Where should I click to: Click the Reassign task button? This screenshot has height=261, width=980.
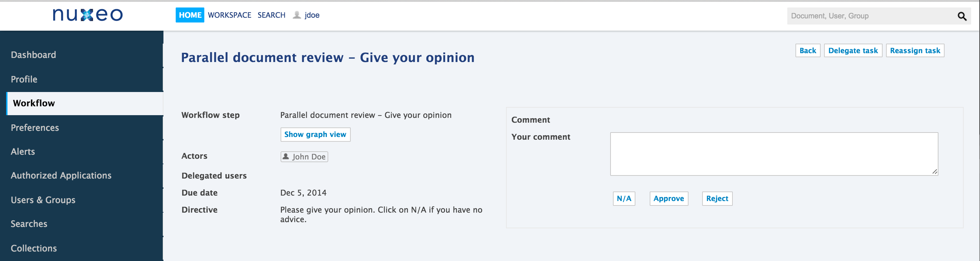click(x=915, y=51)
